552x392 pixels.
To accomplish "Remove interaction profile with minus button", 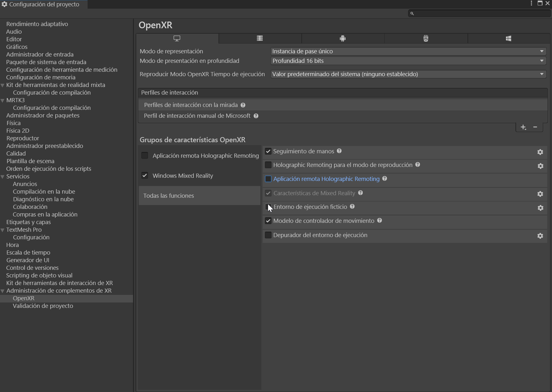I will pyautogui.click(x=535, y=127).
